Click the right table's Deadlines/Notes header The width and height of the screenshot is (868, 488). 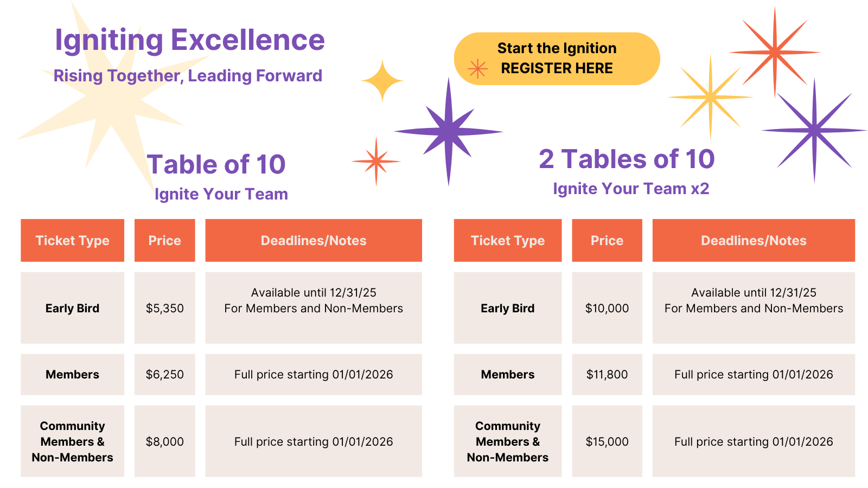tap(754, 240)
